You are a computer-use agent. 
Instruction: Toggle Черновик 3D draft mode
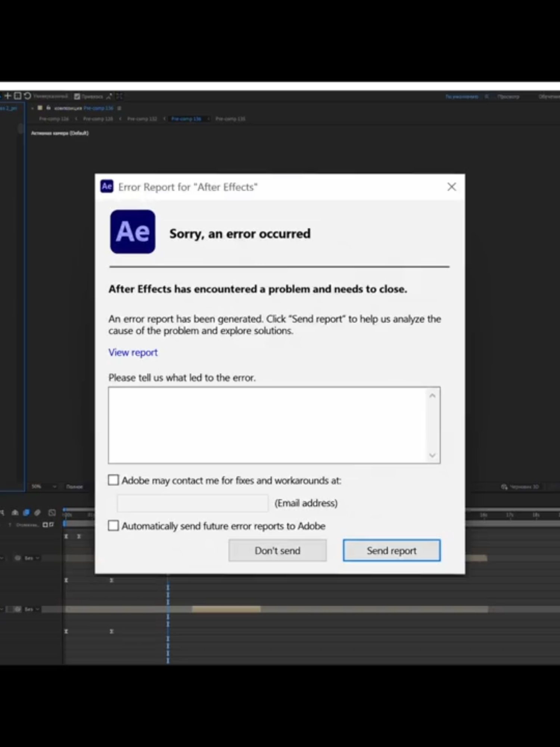point(524,487)
